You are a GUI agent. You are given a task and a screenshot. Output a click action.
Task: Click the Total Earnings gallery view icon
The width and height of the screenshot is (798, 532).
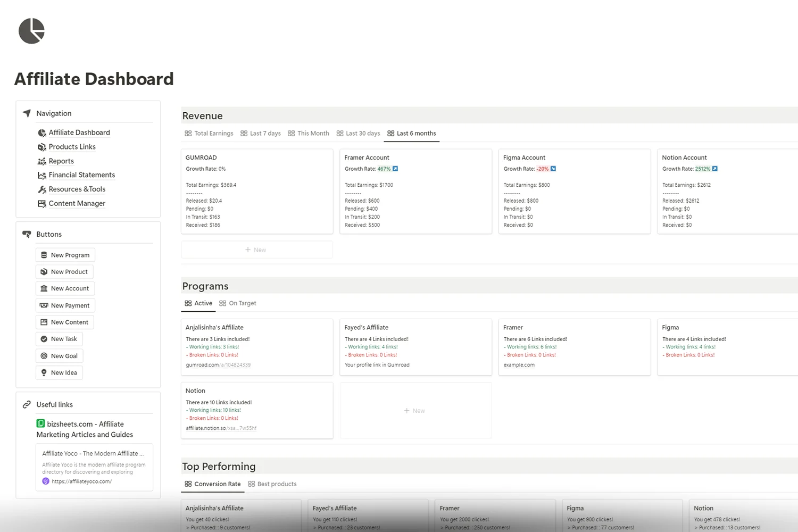(x=188, y=134)
